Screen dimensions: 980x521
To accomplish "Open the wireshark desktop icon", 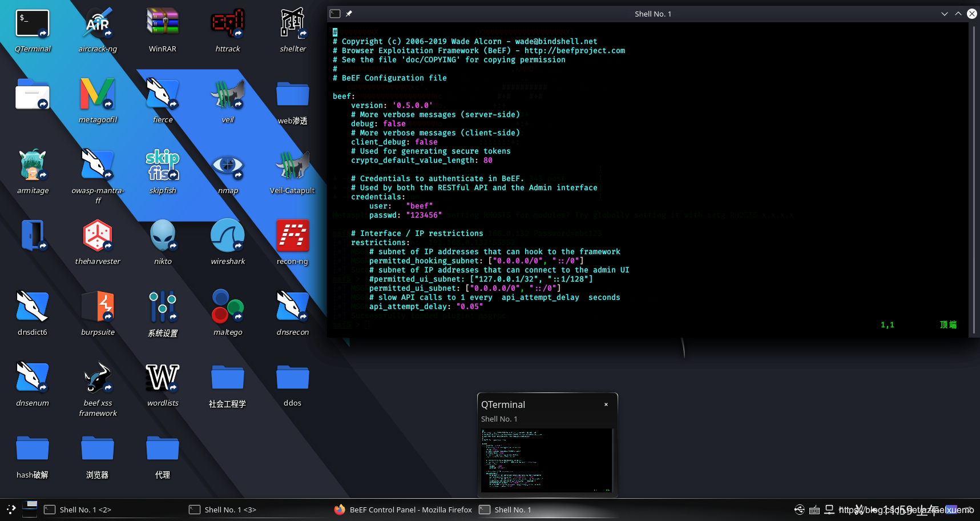I will [x=228, y=243].
